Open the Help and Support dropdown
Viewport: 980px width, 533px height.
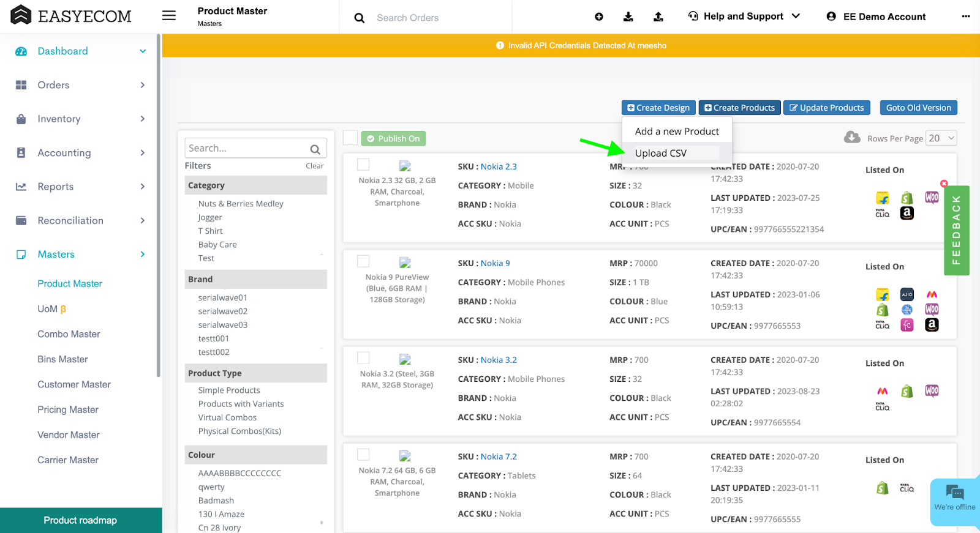click(744, 17)
